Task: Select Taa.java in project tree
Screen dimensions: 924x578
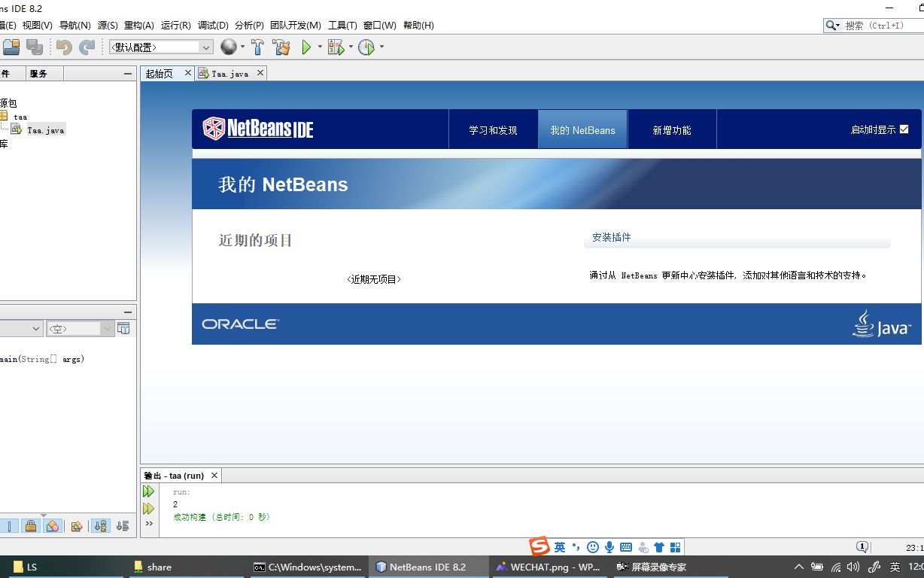Action: coord(46,129)
